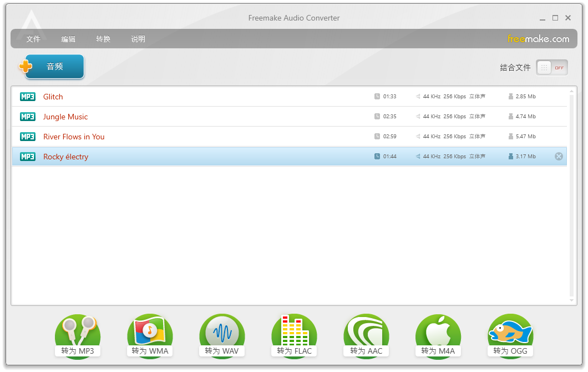Expand the 转换 menu

(103, 39)
